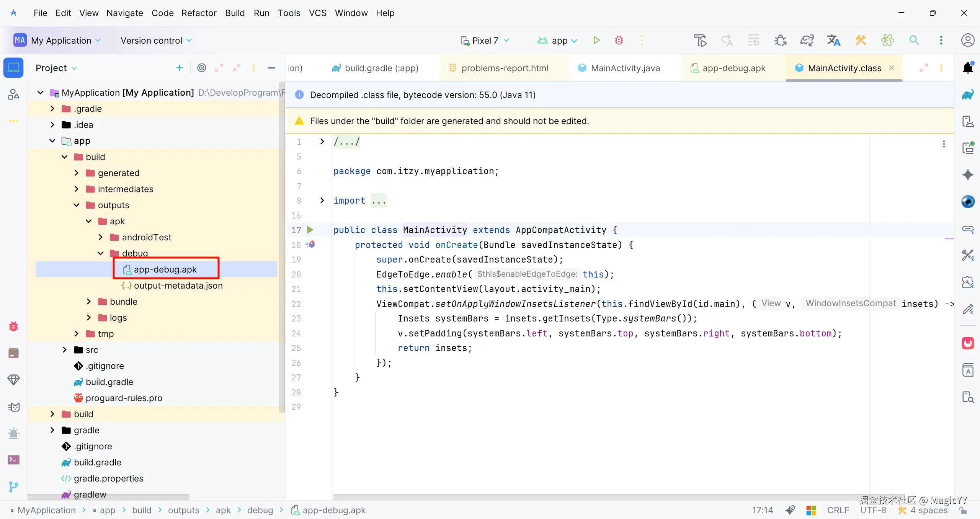Open the Notifications bell panel
980x519 pixels.
click(968, 68)
